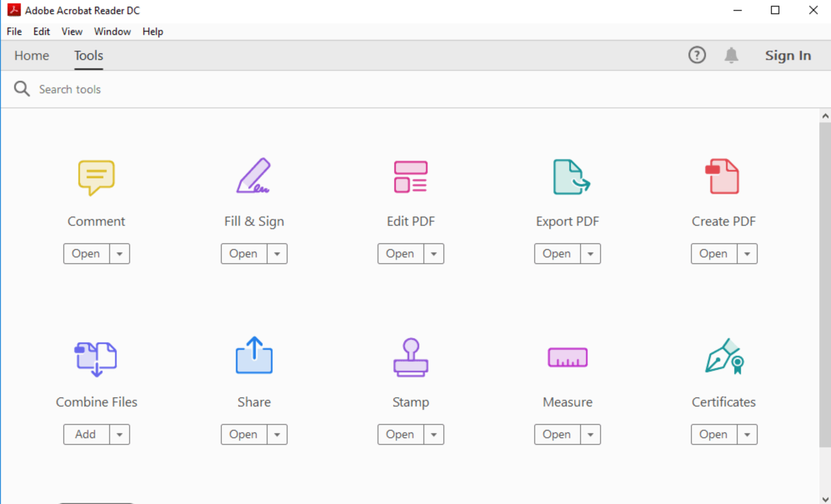Open notifications bell icon

point(731,55)
